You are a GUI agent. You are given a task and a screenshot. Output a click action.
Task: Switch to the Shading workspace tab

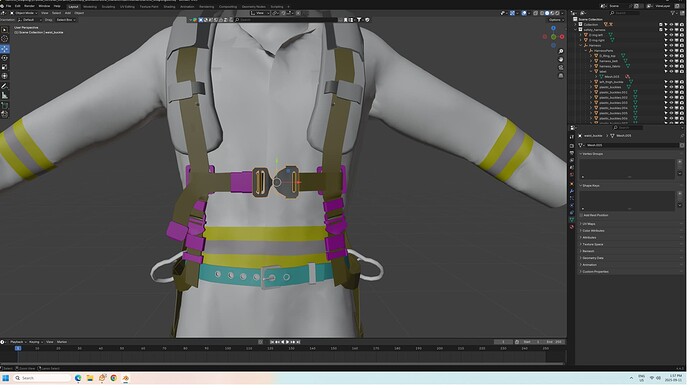click(170, 7)
